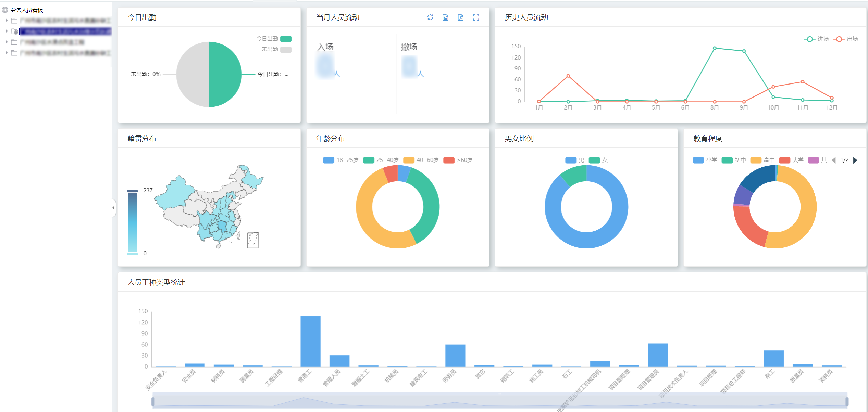Click top handle of map value slider
868x412 pixels.
click(x=132, y=191)
